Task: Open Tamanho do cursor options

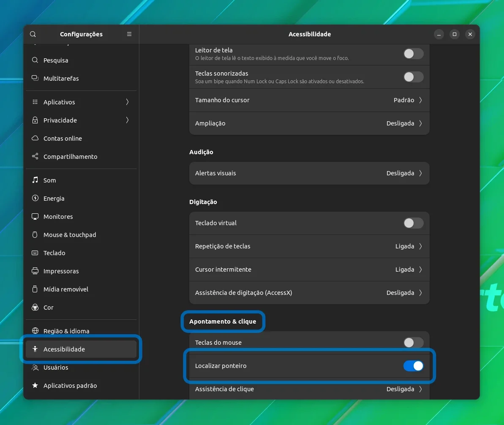Action: click(309, 100)
